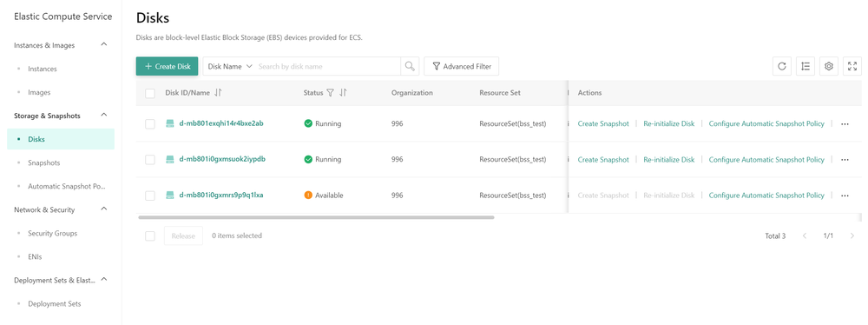
Task: Click the refresh icon button
Action: [x=782, y=66]
